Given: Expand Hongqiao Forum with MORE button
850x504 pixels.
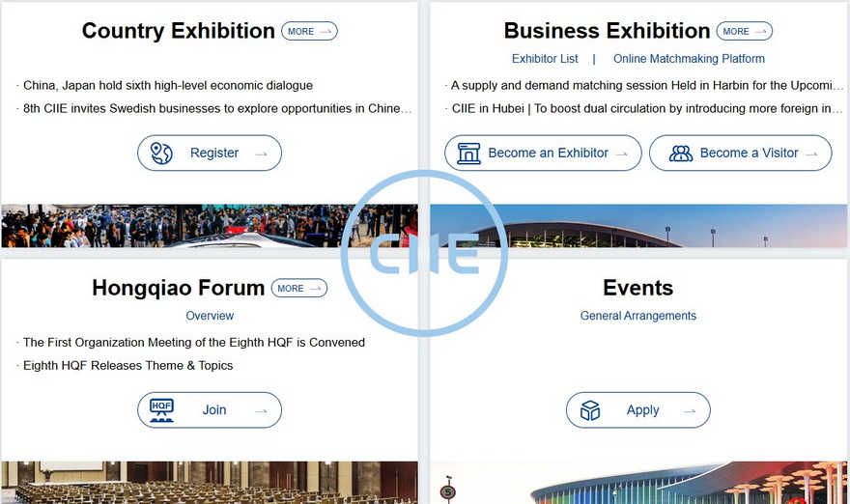Looking at the screenshot, I should (x=298, y=288).
